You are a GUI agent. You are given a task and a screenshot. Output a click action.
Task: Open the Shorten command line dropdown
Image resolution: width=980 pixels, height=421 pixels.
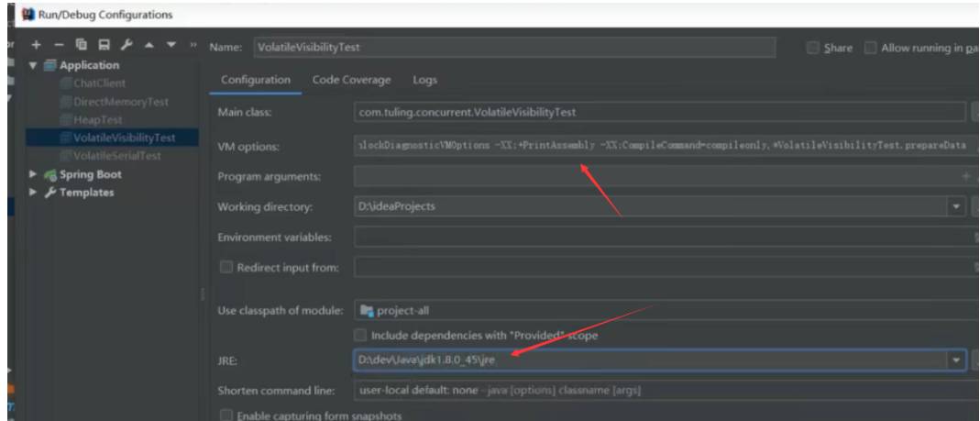coord(666,391)
